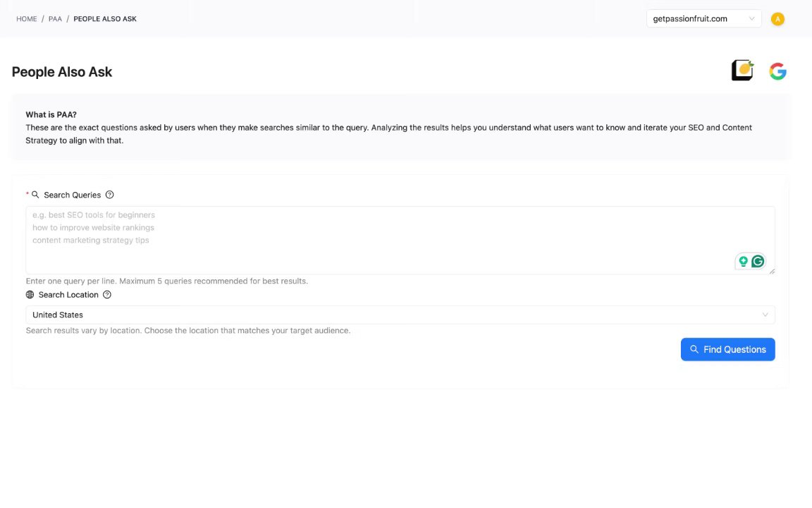Click the green lightbulb suggestion icon
The image size is (812, 508).
(743, 261)
